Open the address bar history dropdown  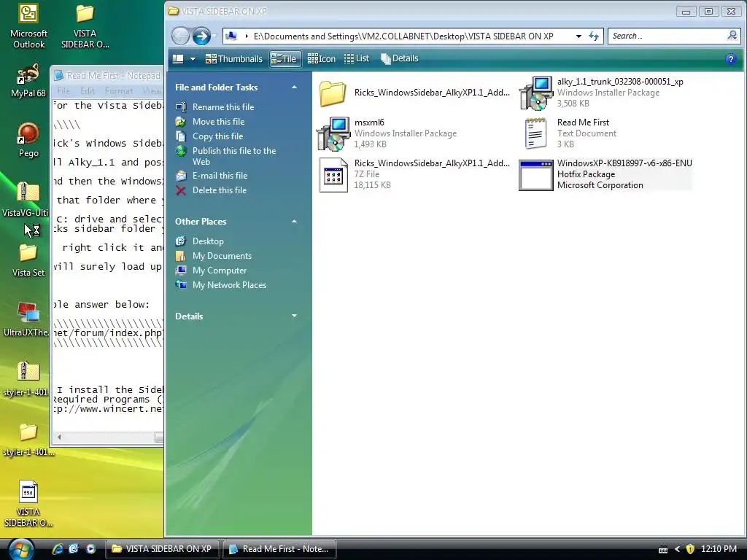click(x=578, y=36)
